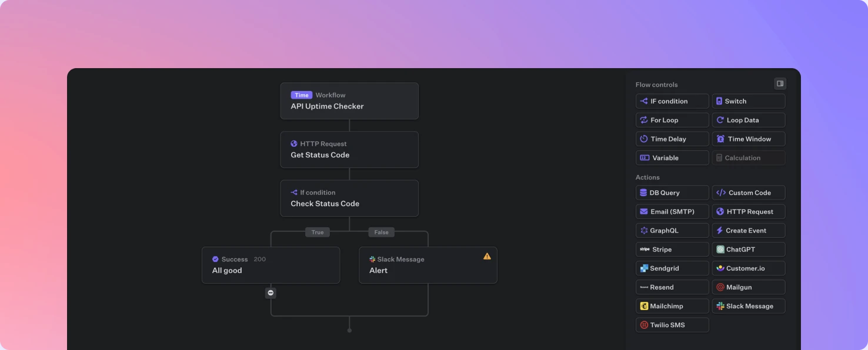Screen dimensions: 868x350
Task: Select the HTTP Request globe icon
Action: click(720, 211)
